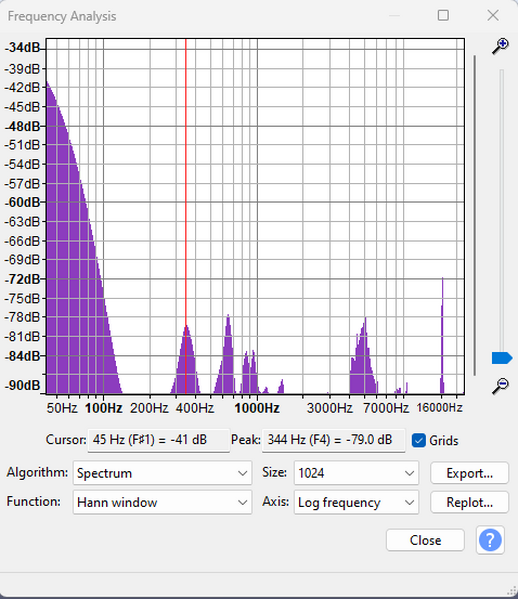This screenshot has width=518, height=599.
Task: Open the Function Hann window dropdown
Action: (x=162, y=502)
